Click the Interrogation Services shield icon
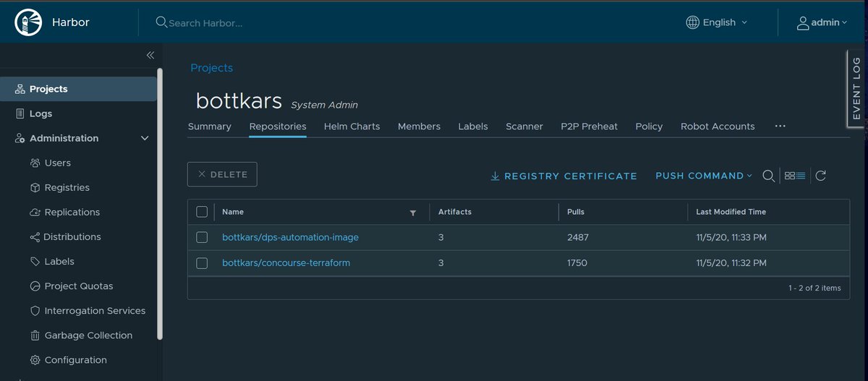Image resolution: width=868 pixels, height=381 pixels. click(35, 310)
